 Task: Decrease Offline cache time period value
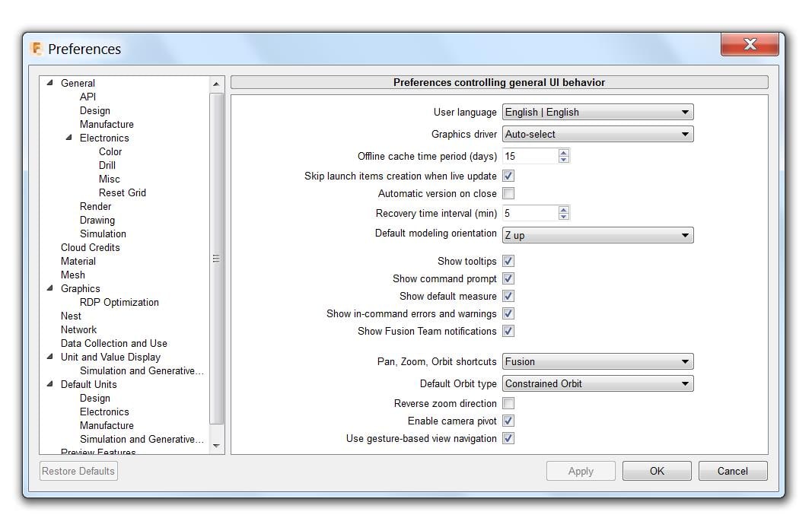pos(564,160)
